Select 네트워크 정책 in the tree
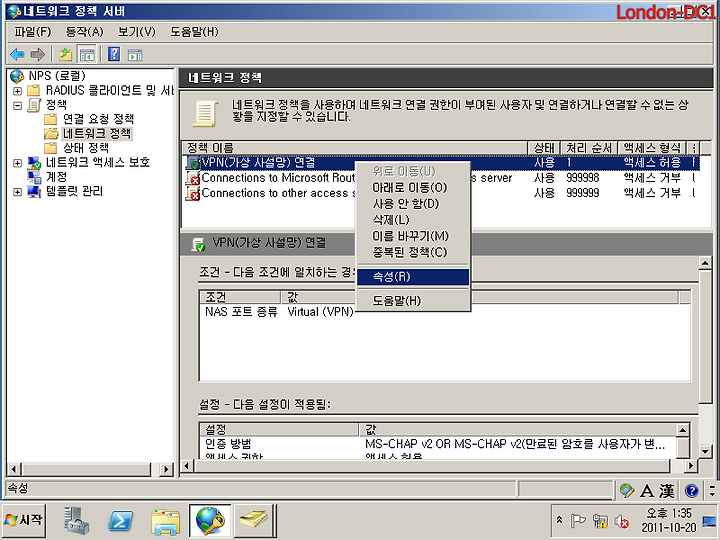This screenshot has width=720, height=540. click(x=97, y=134)
